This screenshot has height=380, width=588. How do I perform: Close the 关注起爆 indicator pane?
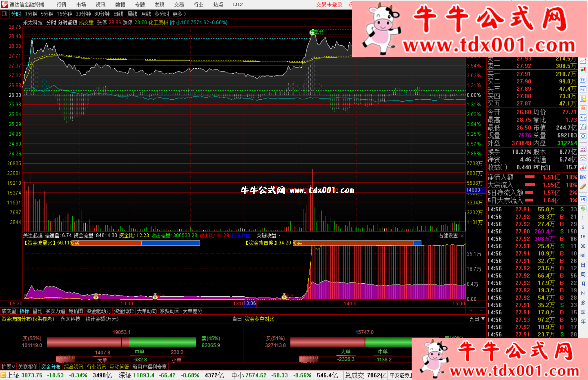pos(462,236)
